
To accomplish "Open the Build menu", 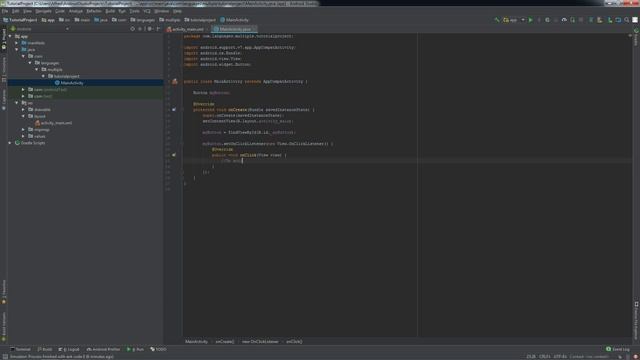I will coord(110,11).
